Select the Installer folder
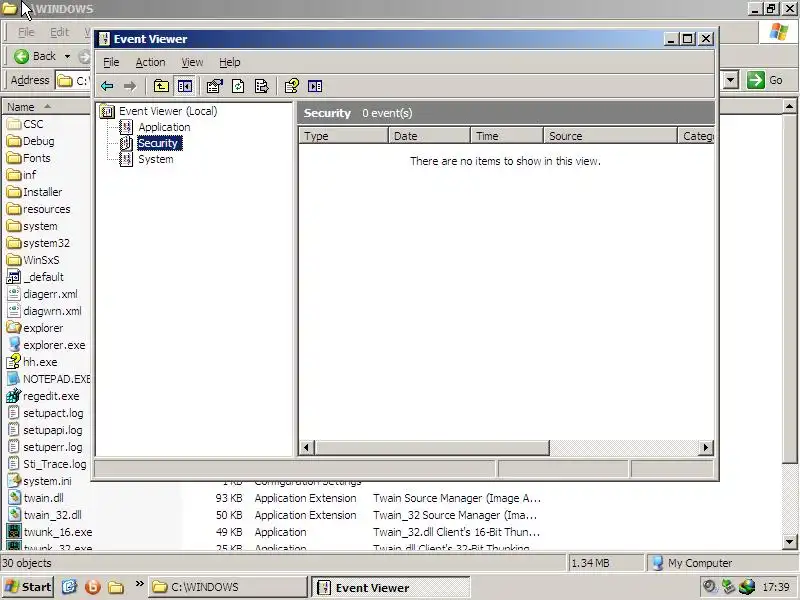 click(42, 192)
